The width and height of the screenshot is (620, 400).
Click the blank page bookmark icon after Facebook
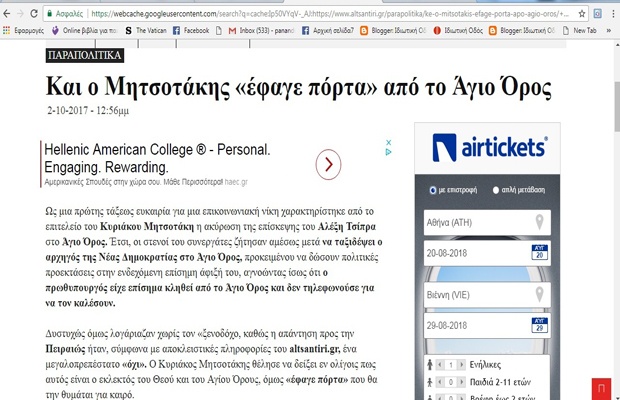click(x=219, y=30)
